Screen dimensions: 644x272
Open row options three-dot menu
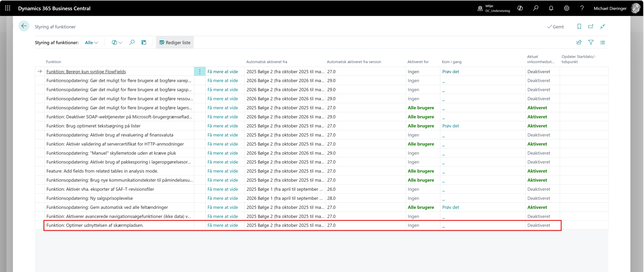[x=200, y=72]
